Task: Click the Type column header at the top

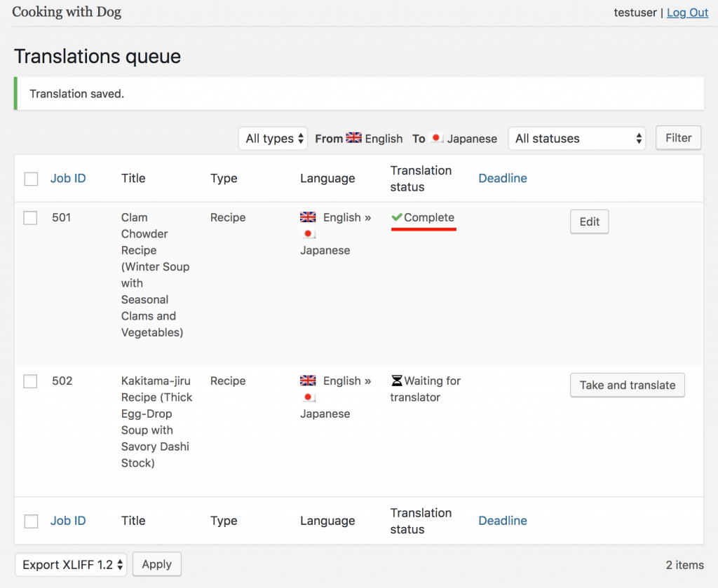Action: point(224,178)
